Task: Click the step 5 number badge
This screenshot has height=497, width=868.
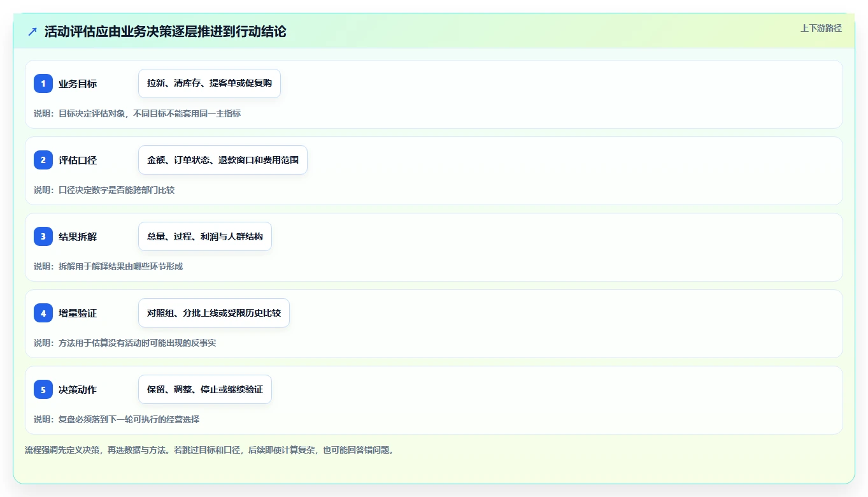Action: tap(43, 389)
